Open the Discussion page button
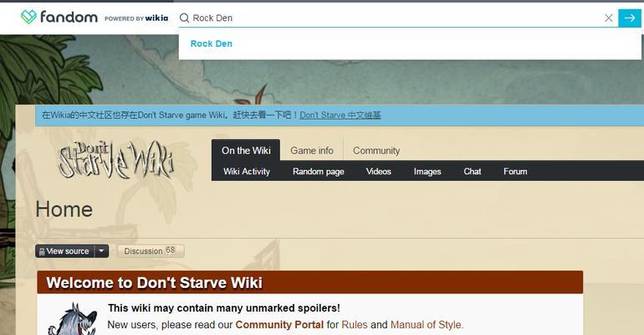The width and height of the screenshot is (644, 335). (151, 250)
